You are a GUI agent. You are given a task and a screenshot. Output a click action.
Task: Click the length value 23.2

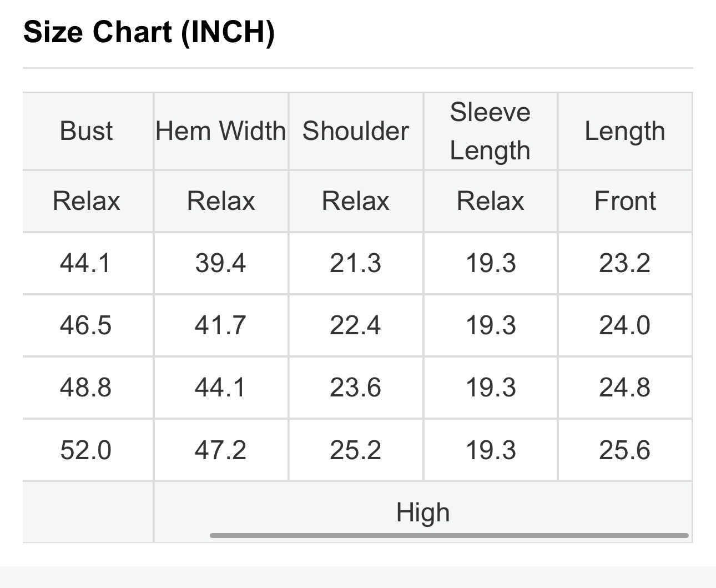pyautogui.click(x=624, y=263)
